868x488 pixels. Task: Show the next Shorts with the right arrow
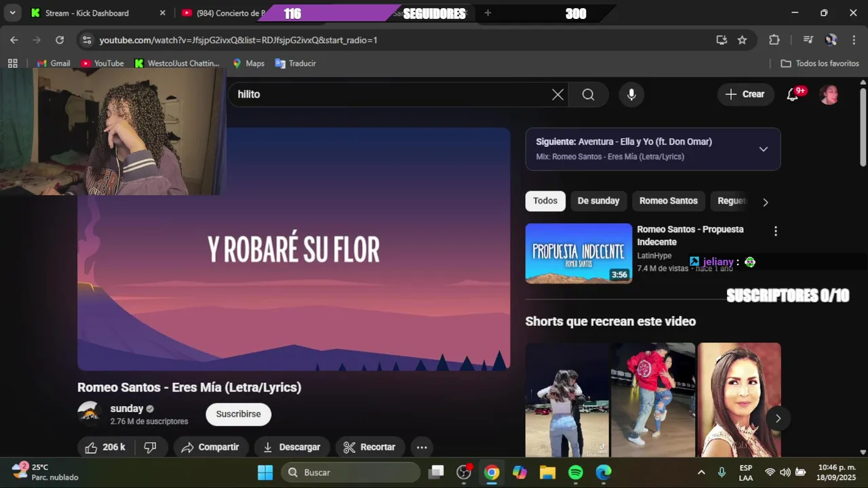778,418
